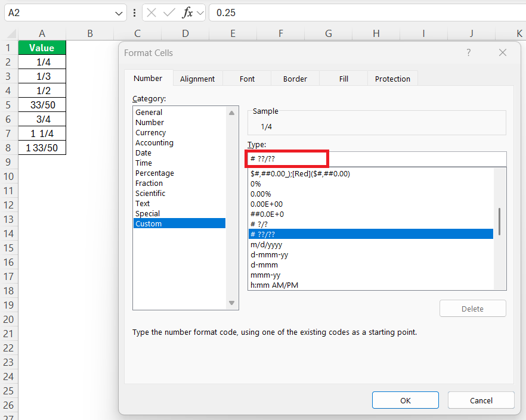Click the category list scroll down arrow
The width and height of the screenshot is (526, 420).
[x=231, y=303]
